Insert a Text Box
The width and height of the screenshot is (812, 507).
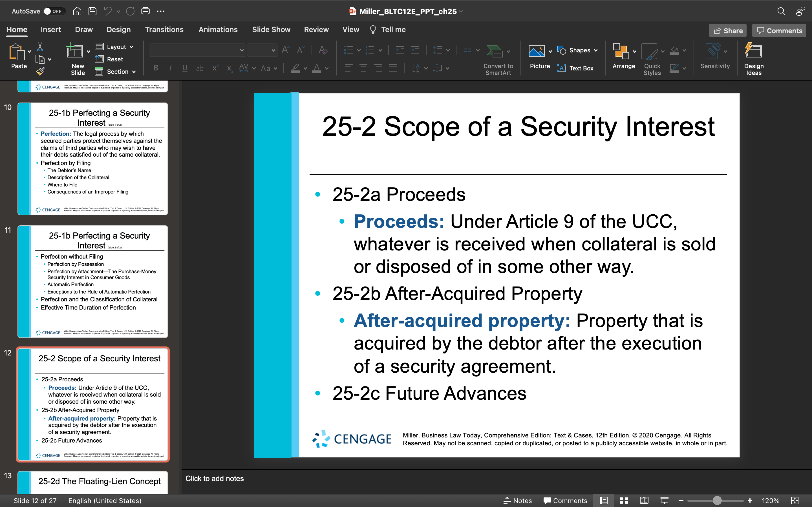(x=575, y=68)
